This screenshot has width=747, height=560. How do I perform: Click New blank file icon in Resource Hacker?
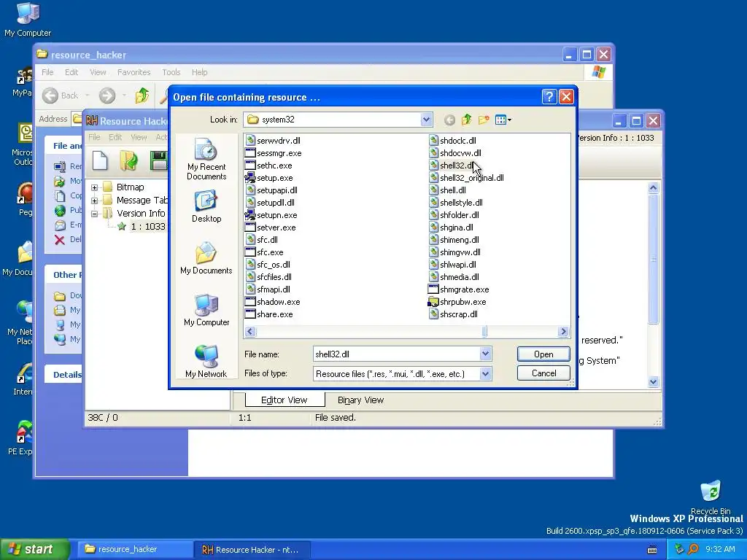pyautogui.click(x=100, y=160)
